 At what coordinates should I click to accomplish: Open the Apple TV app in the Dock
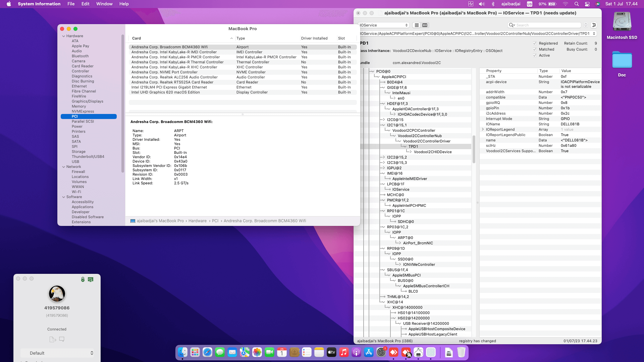[x=331, y=352]
